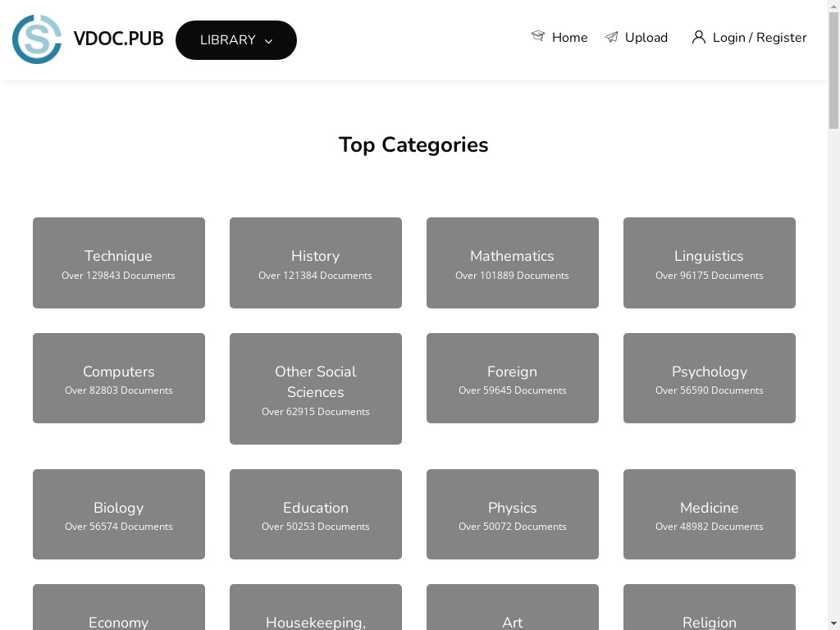This screenshot has width=840, height=630.
Task: Open the Home menu link
Action: tap(569, 38)
